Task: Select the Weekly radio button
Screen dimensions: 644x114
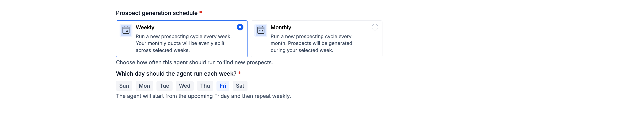Action: tap(240, 27)
